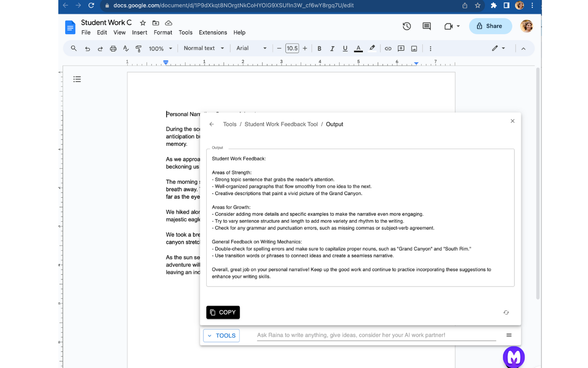Click the Search the menus magnifier icon

(x=73, y=48)
